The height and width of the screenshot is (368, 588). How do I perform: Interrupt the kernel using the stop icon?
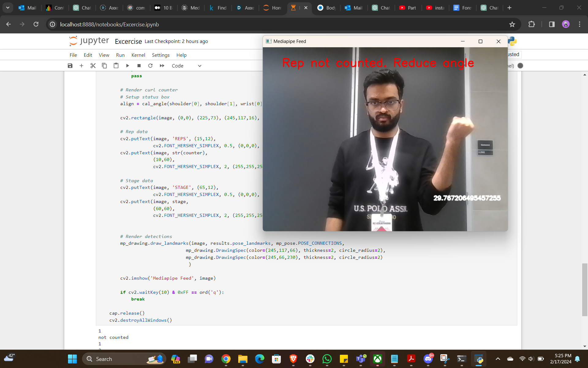pyautogui.click(x=139, y=65)
